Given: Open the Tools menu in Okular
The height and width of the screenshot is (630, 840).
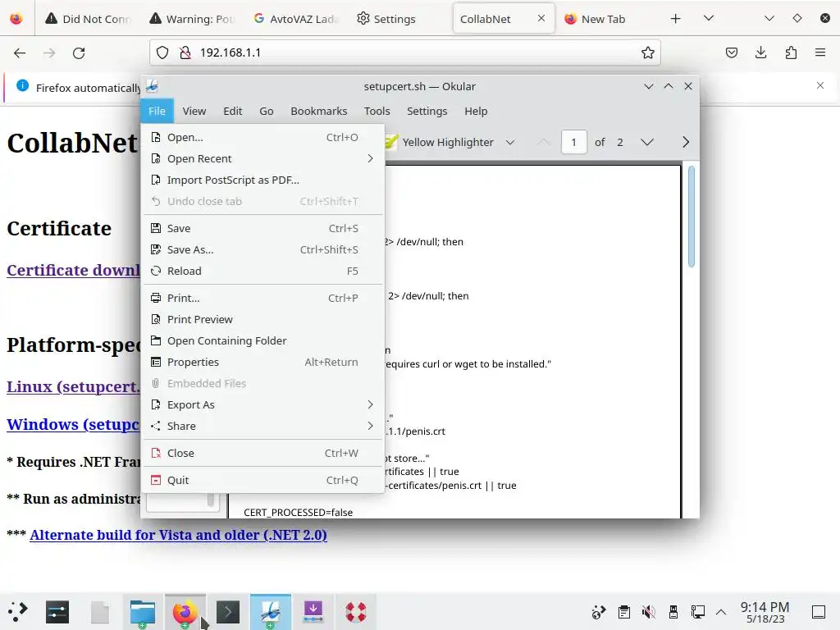Looking at the screenshot, I should tap(377, 111).
